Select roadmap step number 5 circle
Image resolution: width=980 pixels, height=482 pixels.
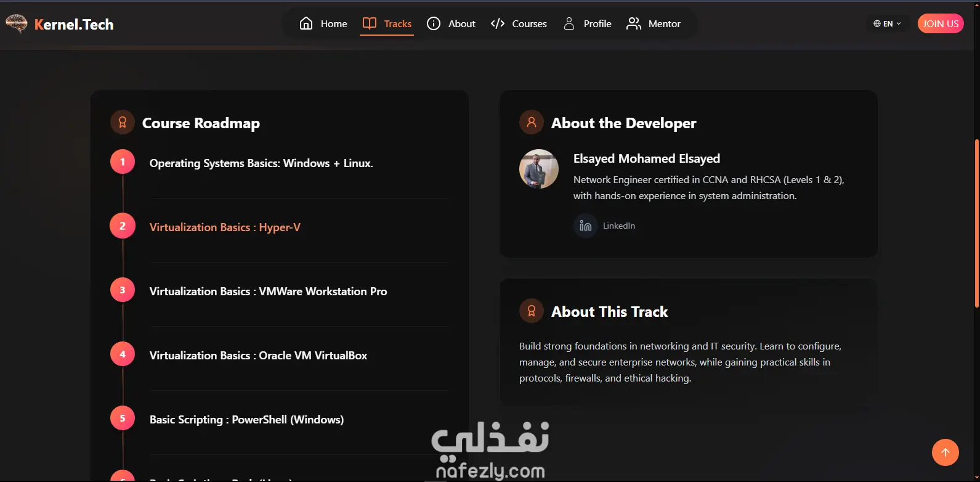point(123,419)
